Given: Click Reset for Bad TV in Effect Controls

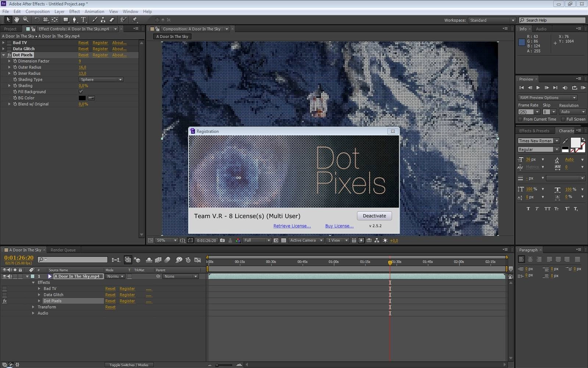Looking at the screenshot, I should coord(83,43).
